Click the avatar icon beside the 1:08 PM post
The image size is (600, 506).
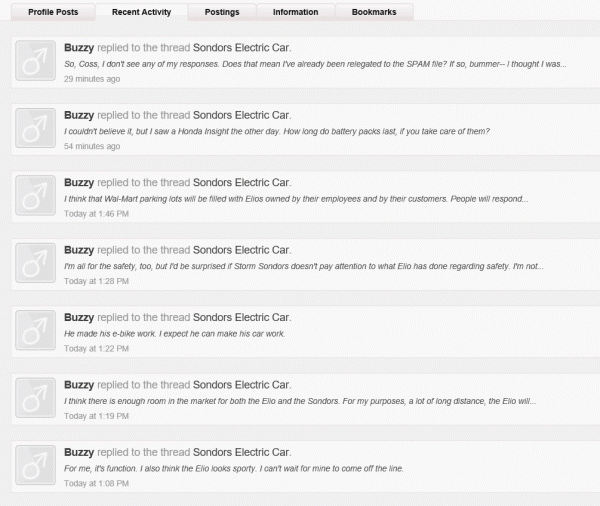(37, 468)
